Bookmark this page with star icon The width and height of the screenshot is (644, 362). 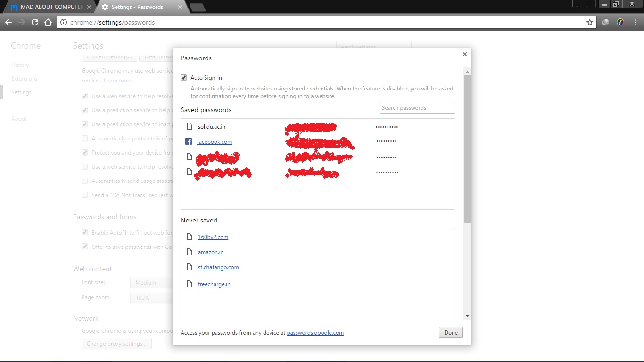pyautogui.click(x=589, y=22)
